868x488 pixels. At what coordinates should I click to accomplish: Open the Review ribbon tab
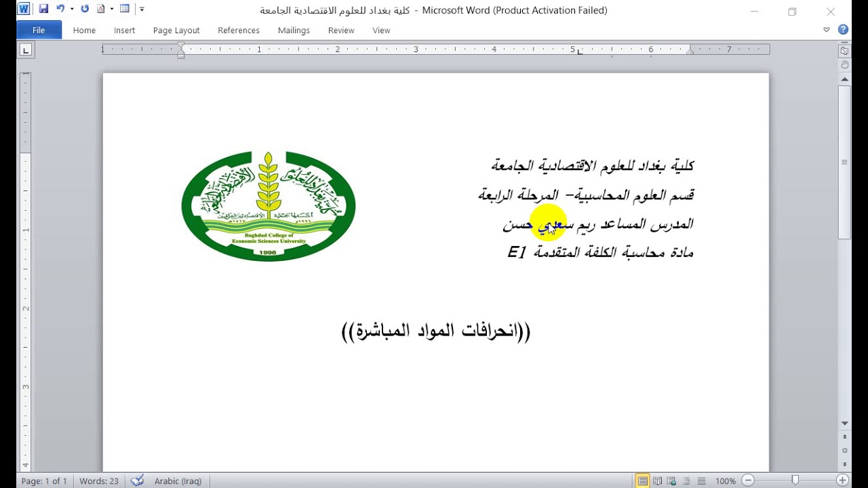tap(341, 30)
